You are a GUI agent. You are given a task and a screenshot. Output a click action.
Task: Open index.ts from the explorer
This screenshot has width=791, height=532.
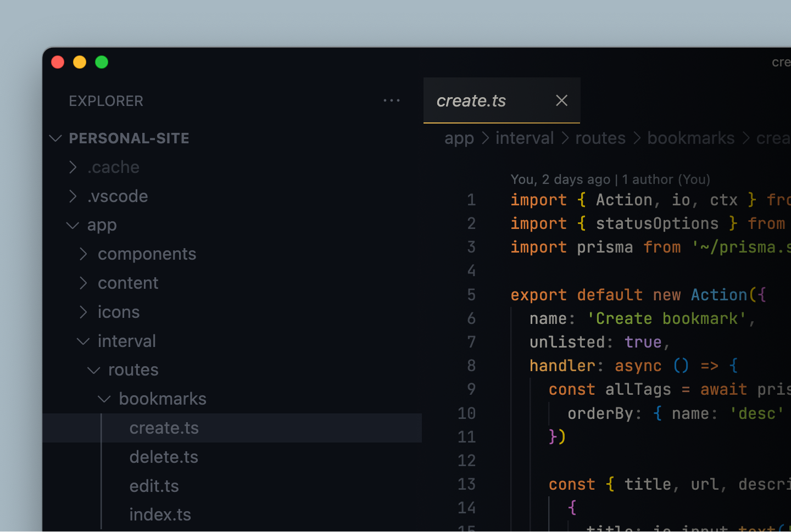click(160, 514)
